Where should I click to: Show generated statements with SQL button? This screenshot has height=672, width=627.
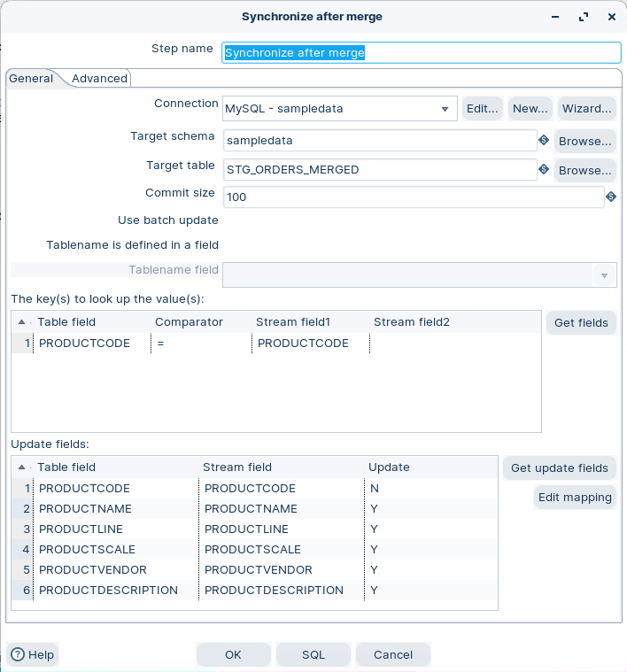pyautogui.click(x=313, y=655)
